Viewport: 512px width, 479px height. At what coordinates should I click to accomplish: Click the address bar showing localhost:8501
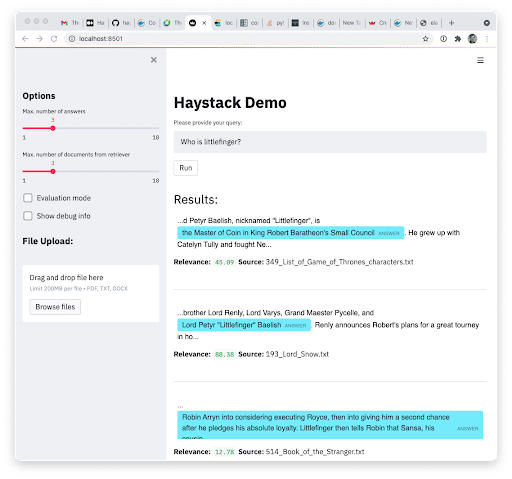coord(248,39)
